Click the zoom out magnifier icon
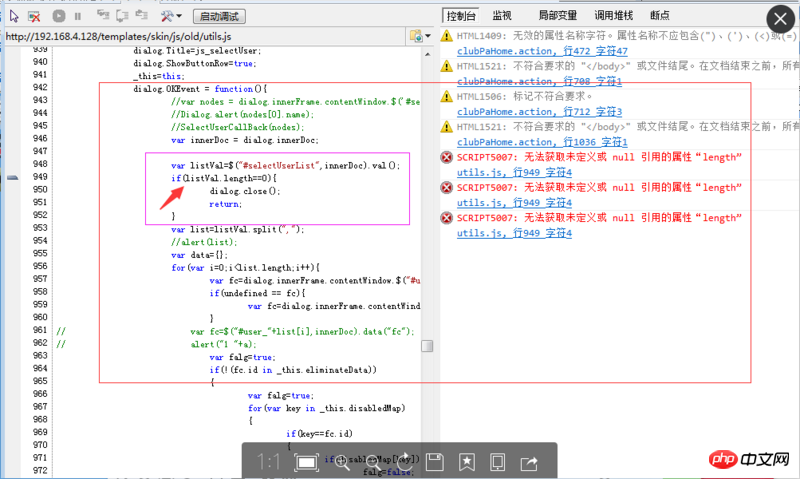This screenshot has width=800, height=479. 374,463
